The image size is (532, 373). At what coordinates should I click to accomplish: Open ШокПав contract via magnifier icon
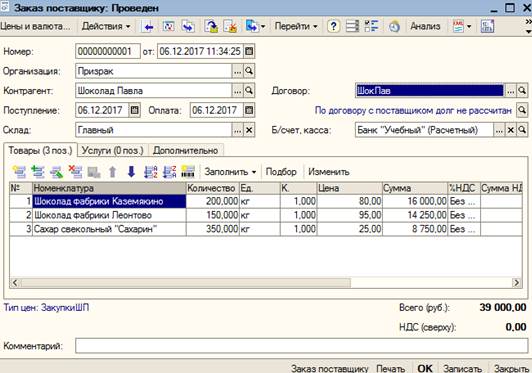point(522,91)
